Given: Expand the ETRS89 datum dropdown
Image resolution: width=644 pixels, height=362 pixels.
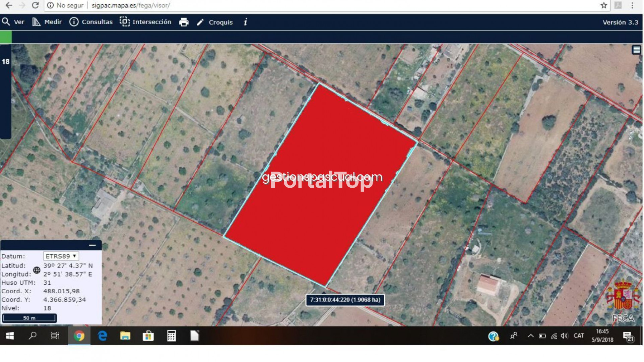Looking at the screenshot, I should coord(61,256).
